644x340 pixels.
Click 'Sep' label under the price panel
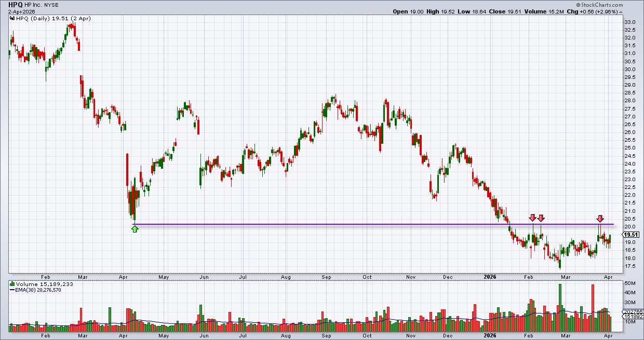click(x=327, y=277)
